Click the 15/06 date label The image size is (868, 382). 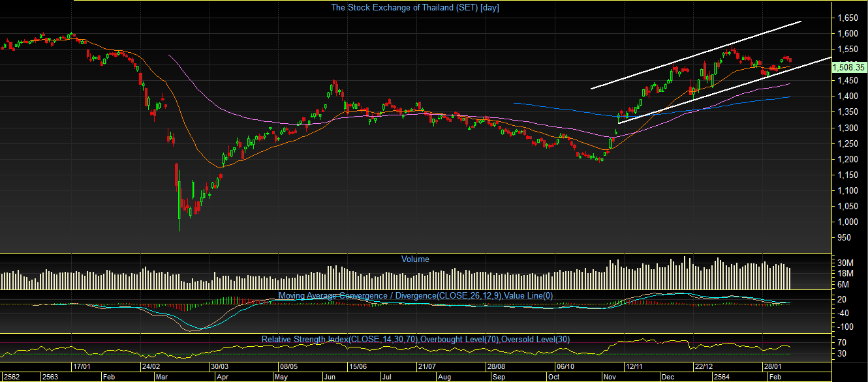(x=357, y=367)
